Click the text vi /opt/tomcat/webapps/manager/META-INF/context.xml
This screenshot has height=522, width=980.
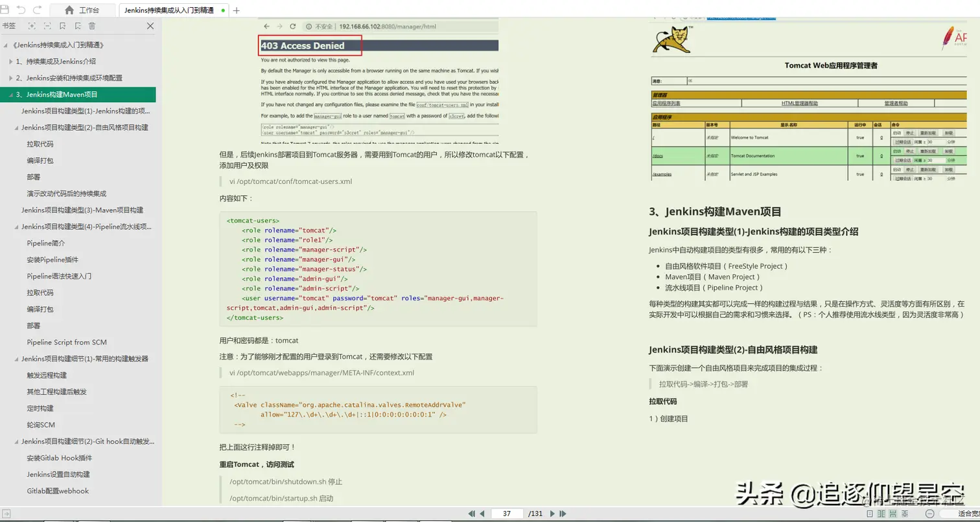coord(321,373)
